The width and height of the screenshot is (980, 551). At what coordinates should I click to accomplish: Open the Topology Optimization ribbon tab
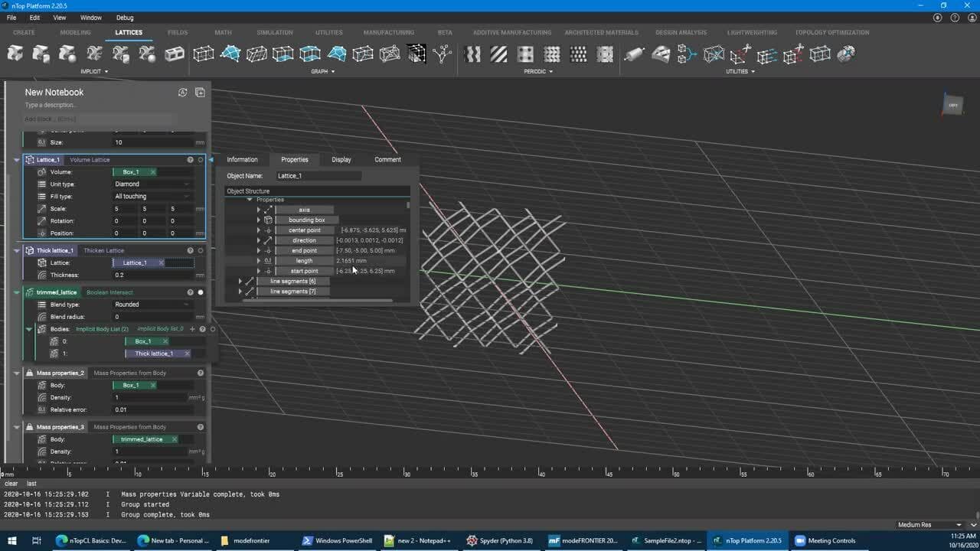(x=832, y=33)
